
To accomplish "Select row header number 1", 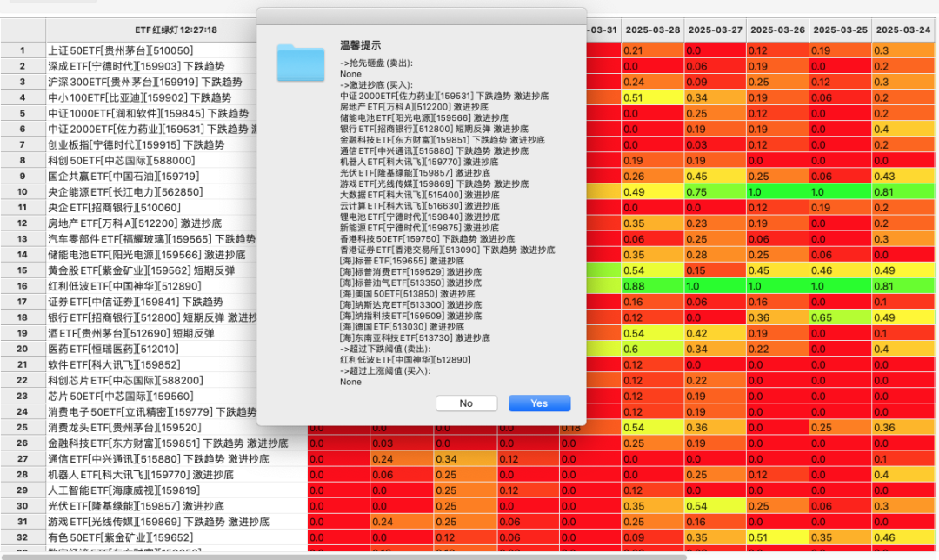I will 23,50.
